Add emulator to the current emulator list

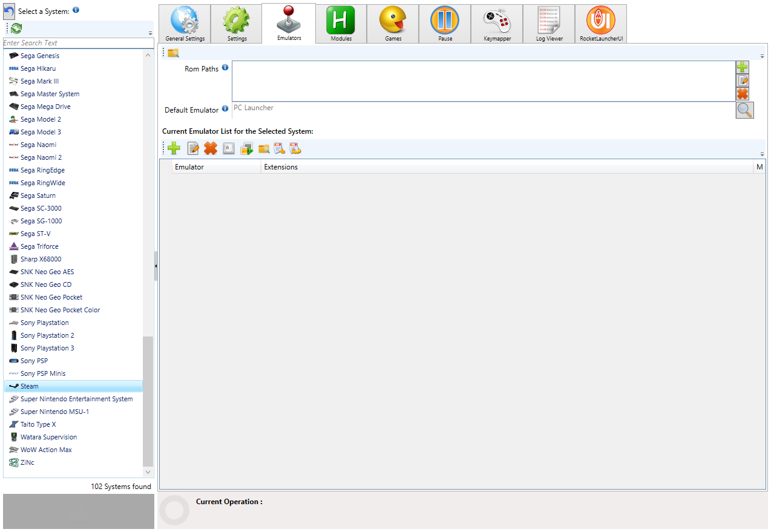click(x=174, y=148)
